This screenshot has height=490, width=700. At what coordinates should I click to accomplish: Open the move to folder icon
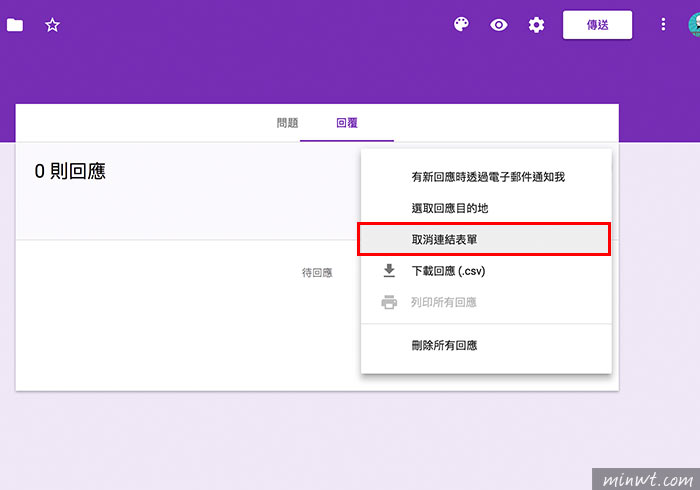pyautogui.click(x=15, y=25)
